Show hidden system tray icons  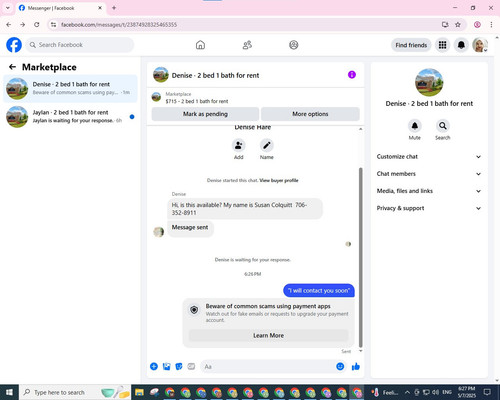click(407, 392)
